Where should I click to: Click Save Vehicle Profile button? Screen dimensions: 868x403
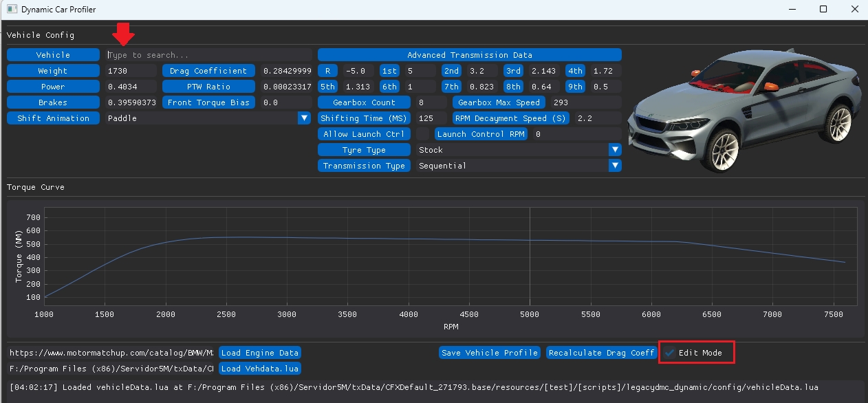click(x=489, y=353)
